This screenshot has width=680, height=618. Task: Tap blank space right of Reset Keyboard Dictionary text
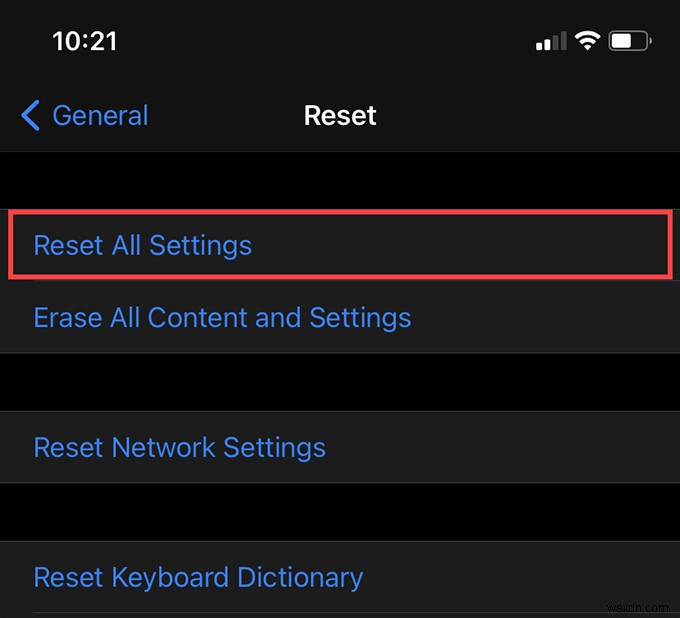click(520, 577)
